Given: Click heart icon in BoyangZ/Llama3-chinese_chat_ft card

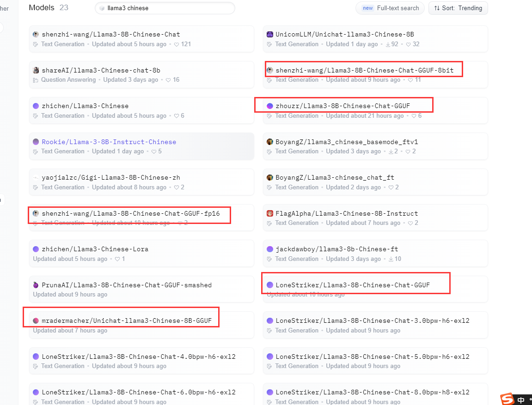Looking at the screenshot, I should tap(391, 187).
